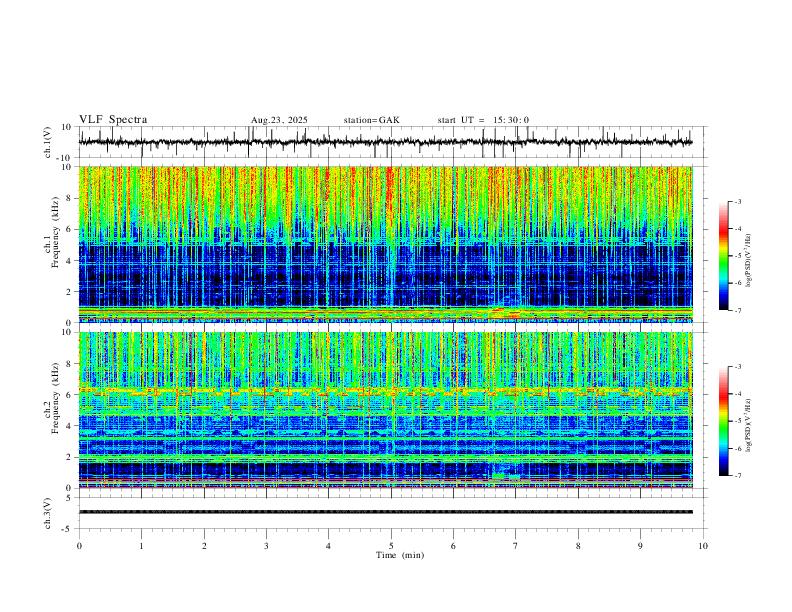Click the ch.3 voltage trace bar
Screen dimensions: 792x612
coord(385,512)
